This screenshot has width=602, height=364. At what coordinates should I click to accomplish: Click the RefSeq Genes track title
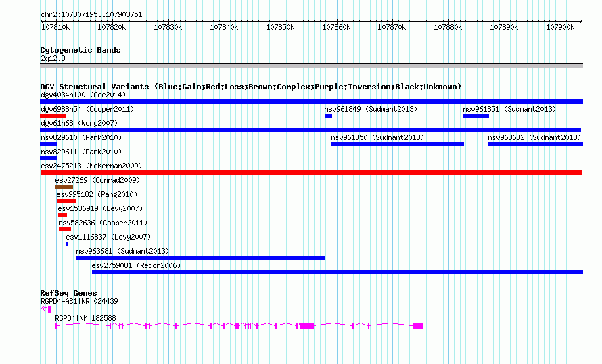(x=68, y=294)
